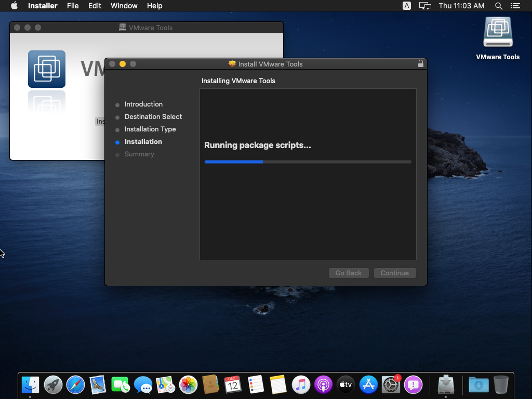Open Spotlight search in the menu bar
Screen dimensions: 532x399
coord(499,6)
